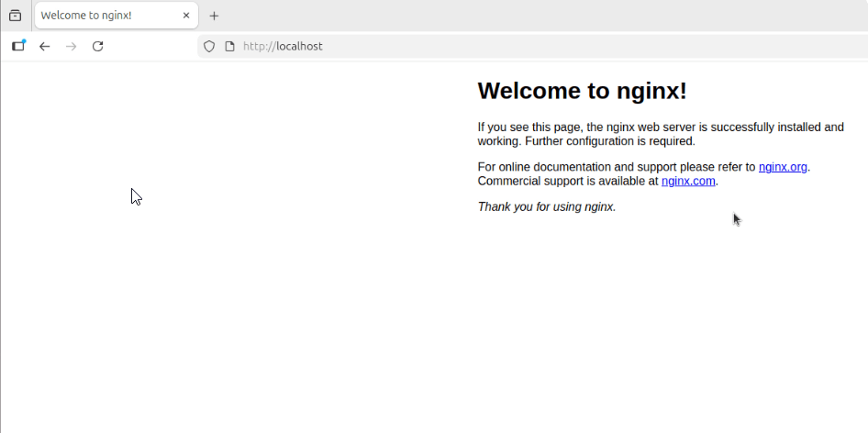Click the empty tab strip area right of plus

pyautogui.click(x=551, y=16)
